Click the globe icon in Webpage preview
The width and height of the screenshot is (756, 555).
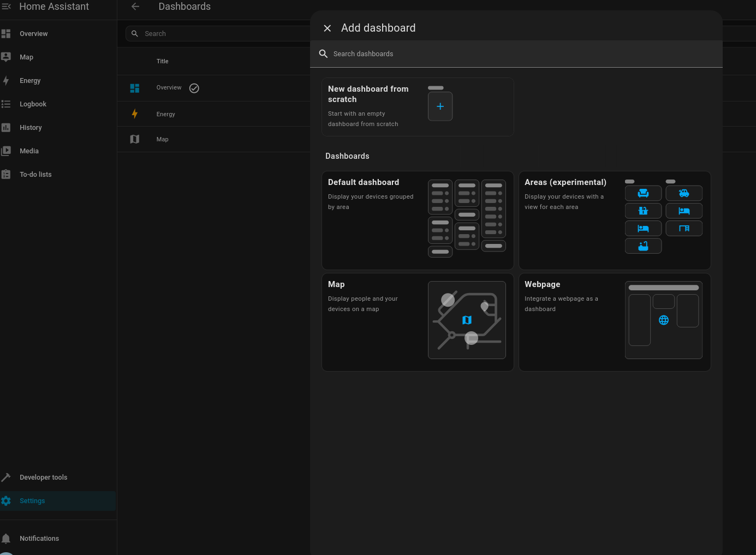point(664,320)
